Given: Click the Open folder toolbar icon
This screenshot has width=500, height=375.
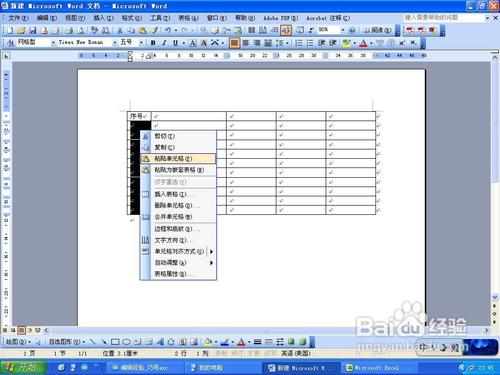Looking at the screenshot, I should click(x=21, y=31).
